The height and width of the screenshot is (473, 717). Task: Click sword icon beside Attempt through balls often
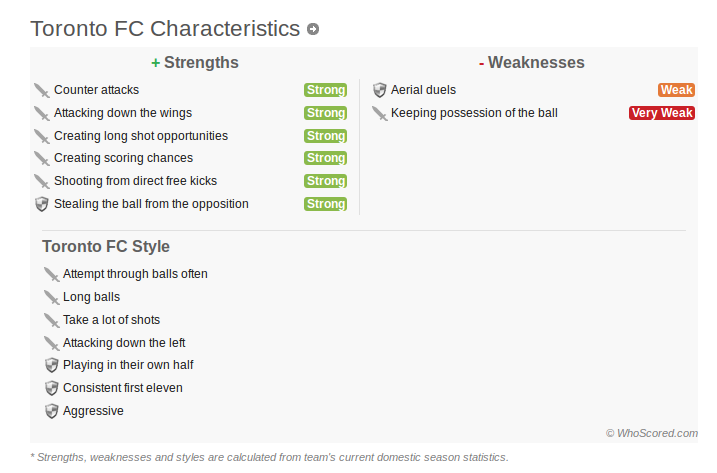coord(51,274)
